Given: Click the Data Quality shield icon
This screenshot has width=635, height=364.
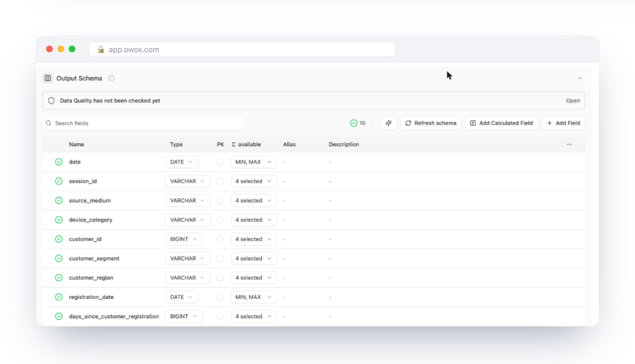Looking at the screenshot, I should (52, 101).
